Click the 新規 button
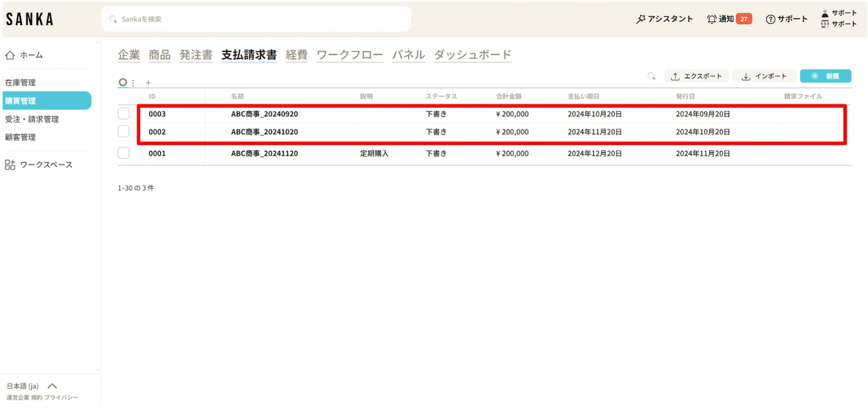Screen dimensions: 868x410 click(x=825, y=76)
